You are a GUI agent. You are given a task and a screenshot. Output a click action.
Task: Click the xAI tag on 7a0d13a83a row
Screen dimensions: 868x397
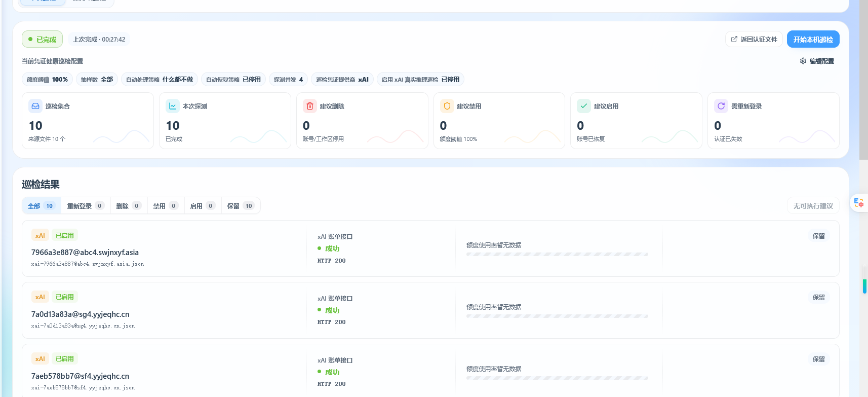pos(40,297)
